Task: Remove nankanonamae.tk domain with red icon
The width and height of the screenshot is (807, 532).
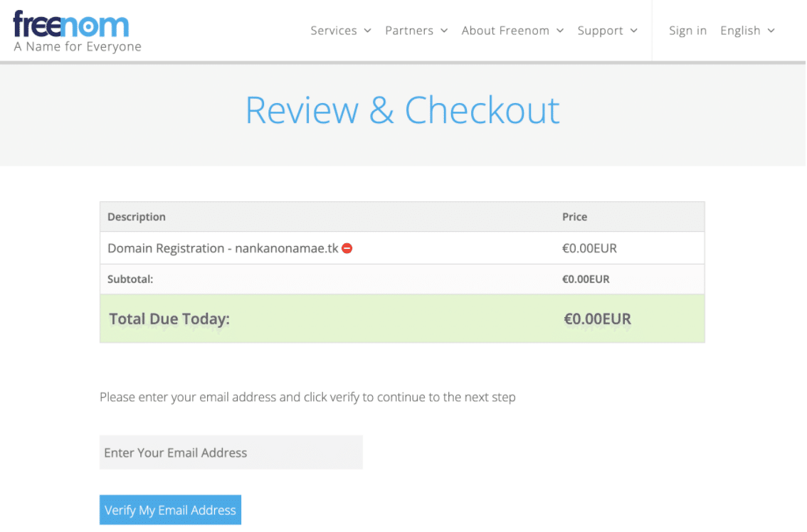Action: point(347,248)
